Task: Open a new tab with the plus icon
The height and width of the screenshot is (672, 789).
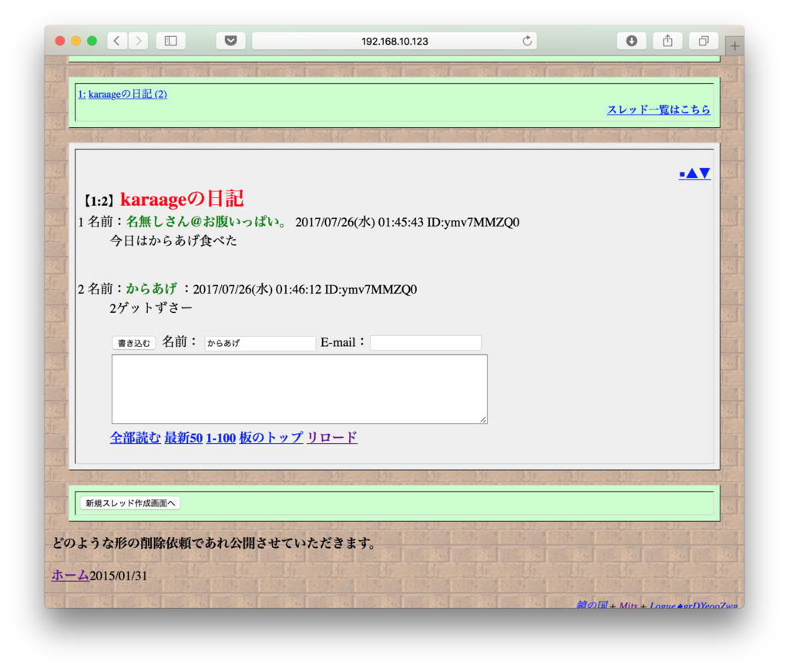Action: [734, 45]
